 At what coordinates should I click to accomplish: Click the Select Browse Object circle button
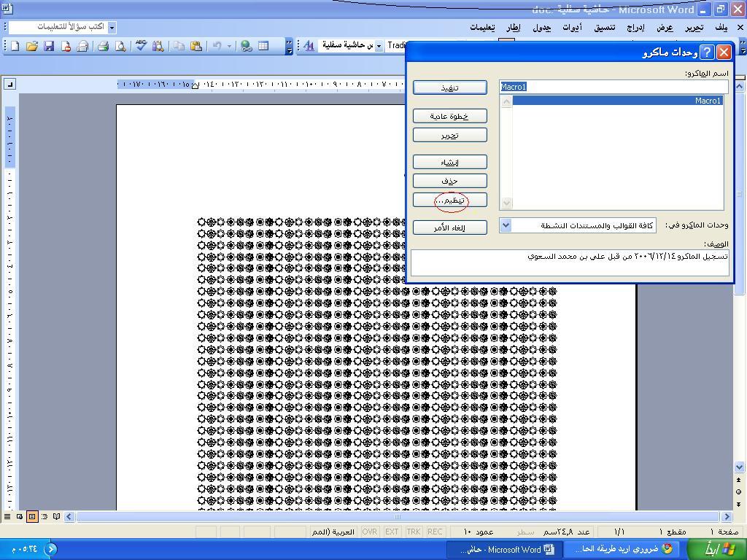point(739,492)
